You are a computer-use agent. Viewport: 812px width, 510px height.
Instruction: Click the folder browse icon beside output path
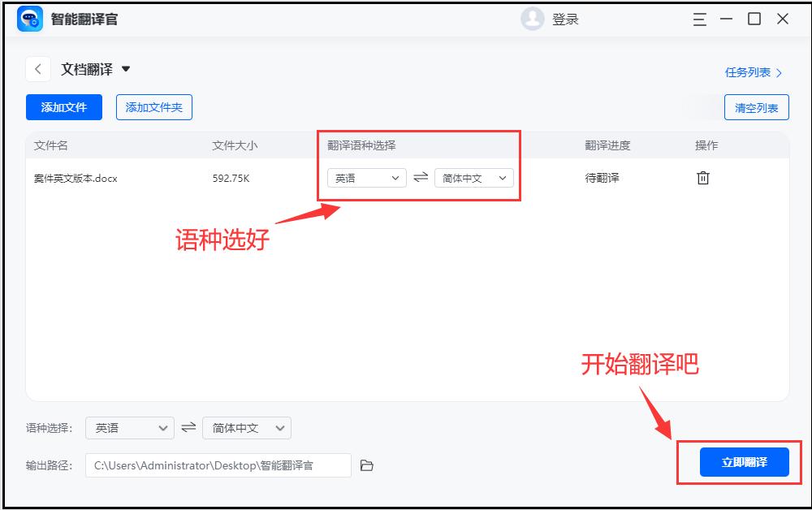366,465
